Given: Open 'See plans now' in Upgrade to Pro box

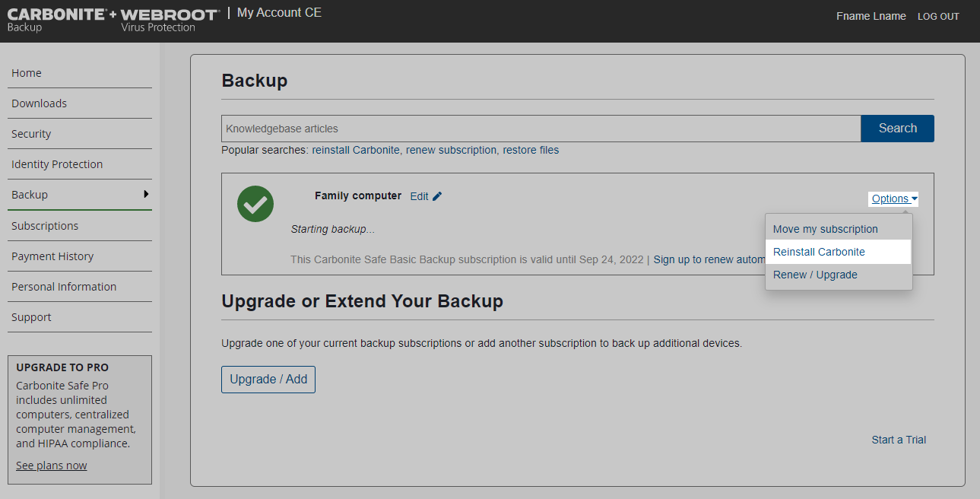Looking at the screenshot, I should (51, 465).
